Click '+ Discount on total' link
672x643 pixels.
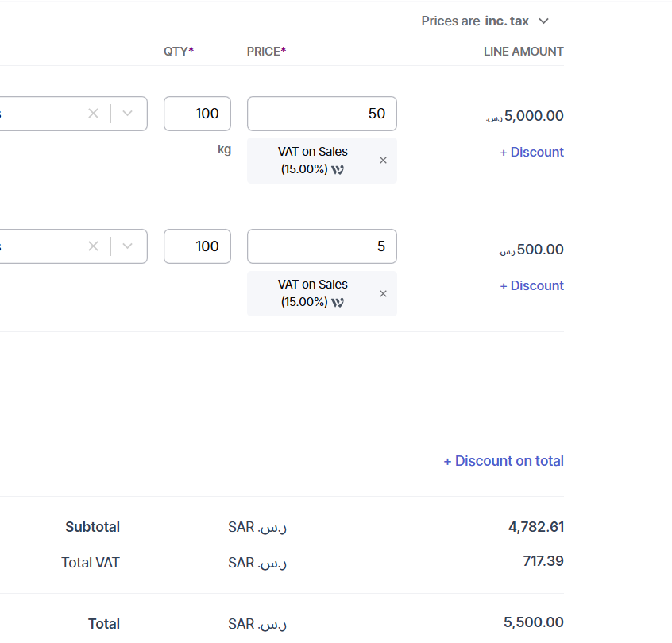(504, 461)
